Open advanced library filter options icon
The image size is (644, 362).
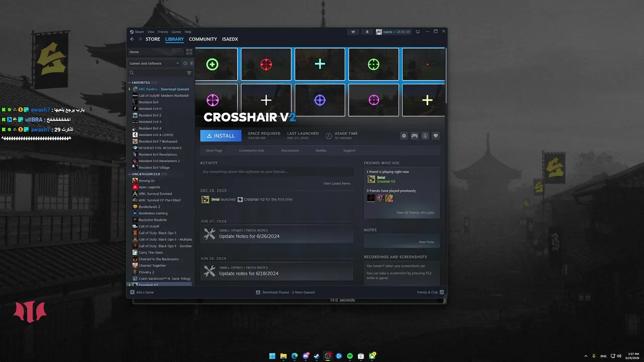(x=189, y=73)
